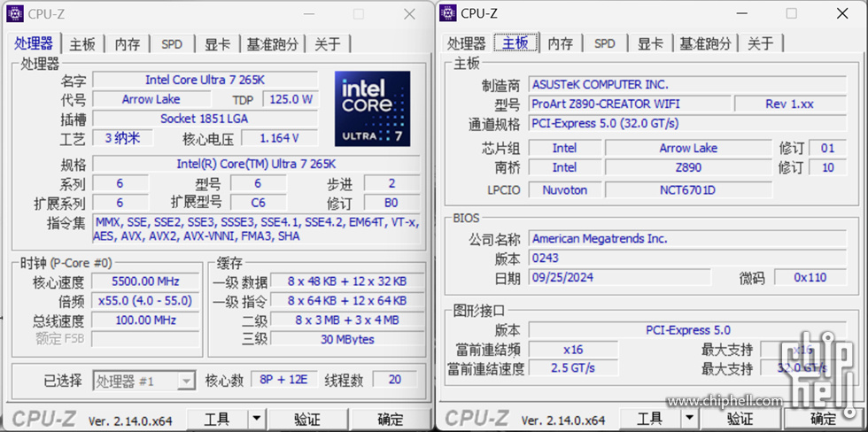
Task: Switch to 处理器 tab in right window
Action: pyautogui.click(x=466, y=44)
